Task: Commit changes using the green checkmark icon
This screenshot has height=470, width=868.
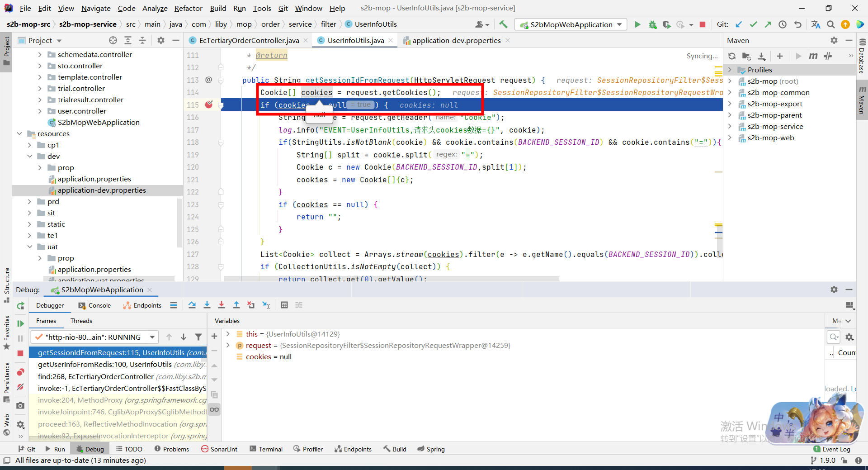Action: (753, 24)
